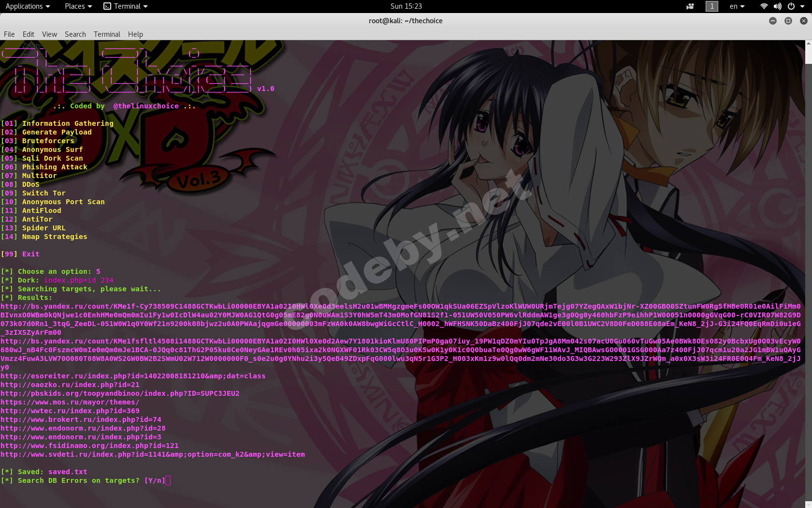This screenshot has height=508, width=812.
Task: Click the esoreiter.ru result URL
Action: (x=133, y=376)
